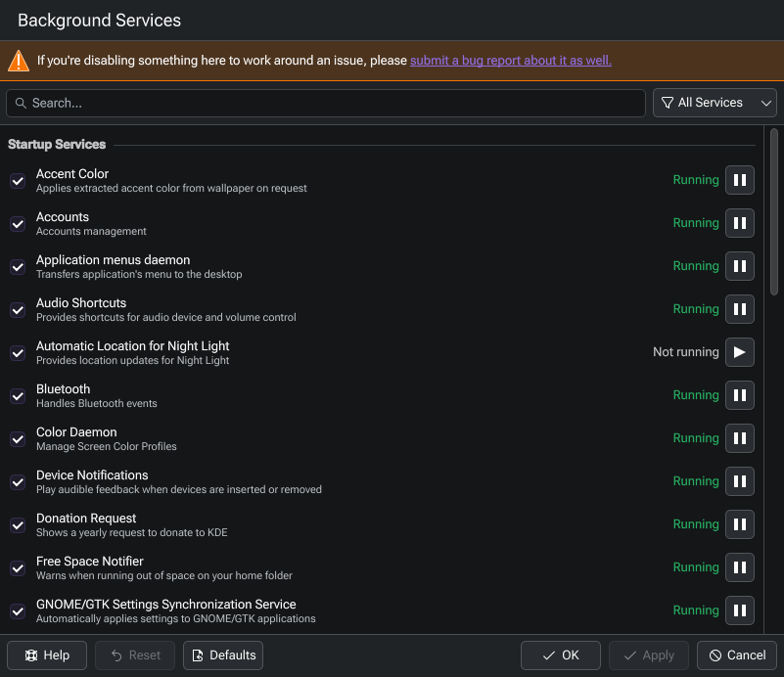Pause the Free Space Notifier service

click(x=739, y=567)
